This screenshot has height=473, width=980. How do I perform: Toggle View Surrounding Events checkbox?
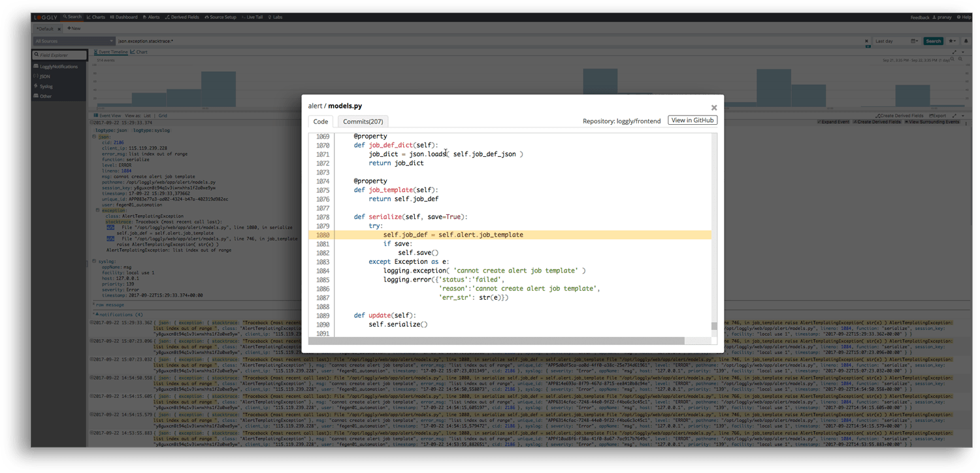906,122
